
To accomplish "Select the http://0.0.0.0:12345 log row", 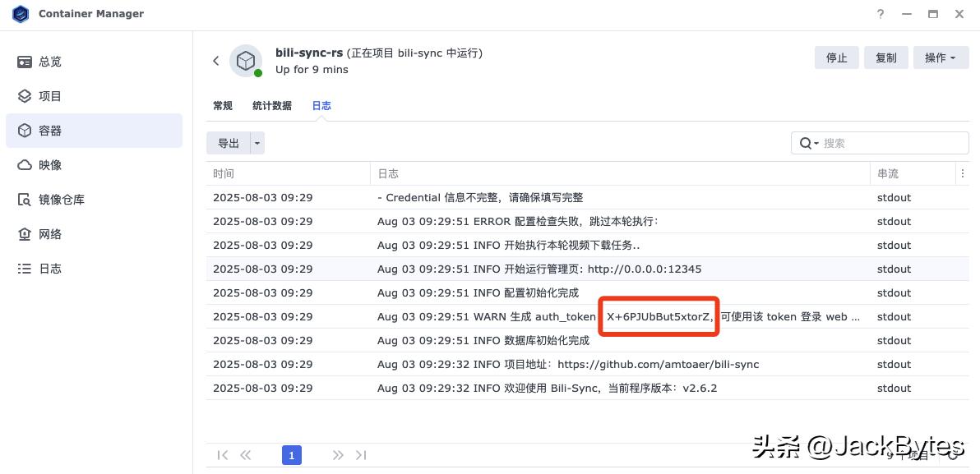I will [x=588, y=269].
